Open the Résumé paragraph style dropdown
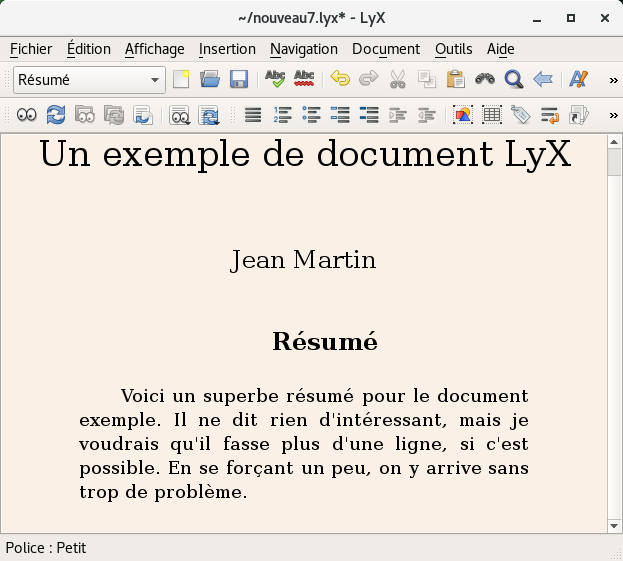The height and width of the screenshot is (561, 623). pos(89,80)
